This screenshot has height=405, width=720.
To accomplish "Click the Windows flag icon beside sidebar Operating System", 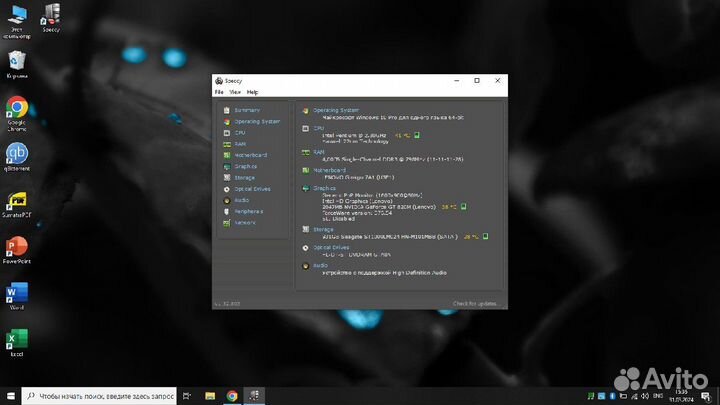I will (226, 122).
